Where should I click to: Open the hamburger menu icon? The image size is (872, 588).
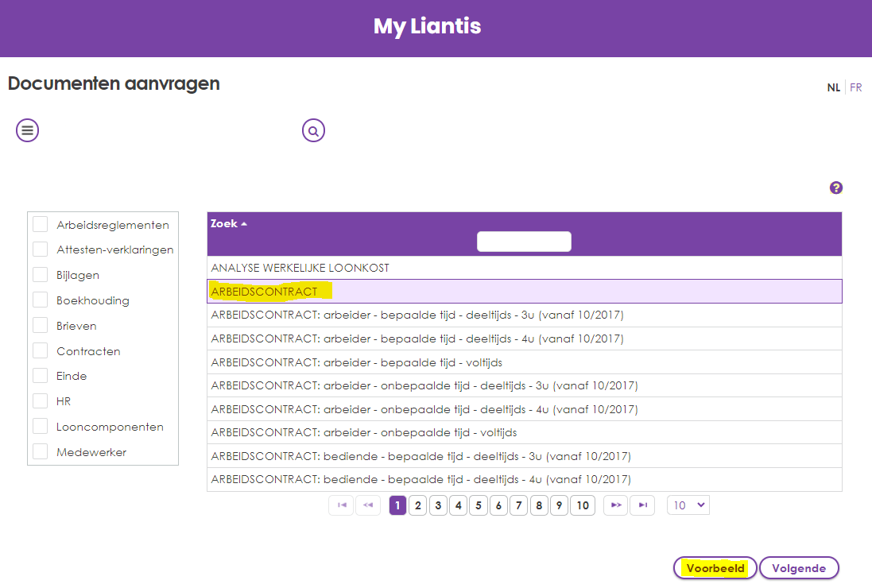pos(27,130)
